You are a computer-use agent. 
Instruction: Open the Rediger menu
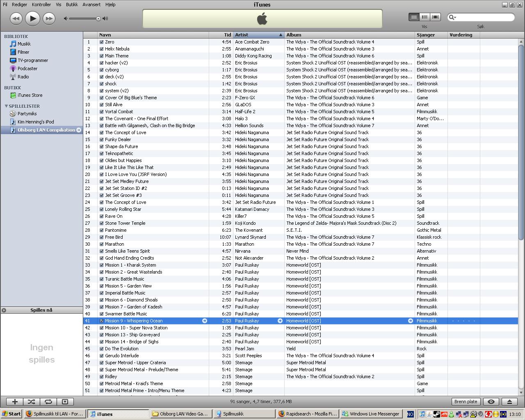pos(19,5)
